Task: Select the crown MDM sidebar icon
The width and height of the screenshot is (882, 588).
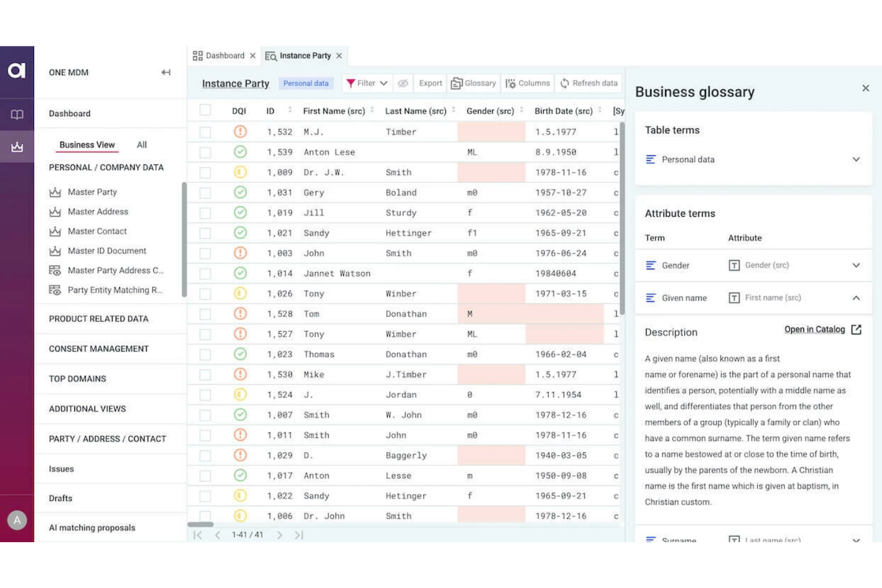Action: click(x=17, y=147)
